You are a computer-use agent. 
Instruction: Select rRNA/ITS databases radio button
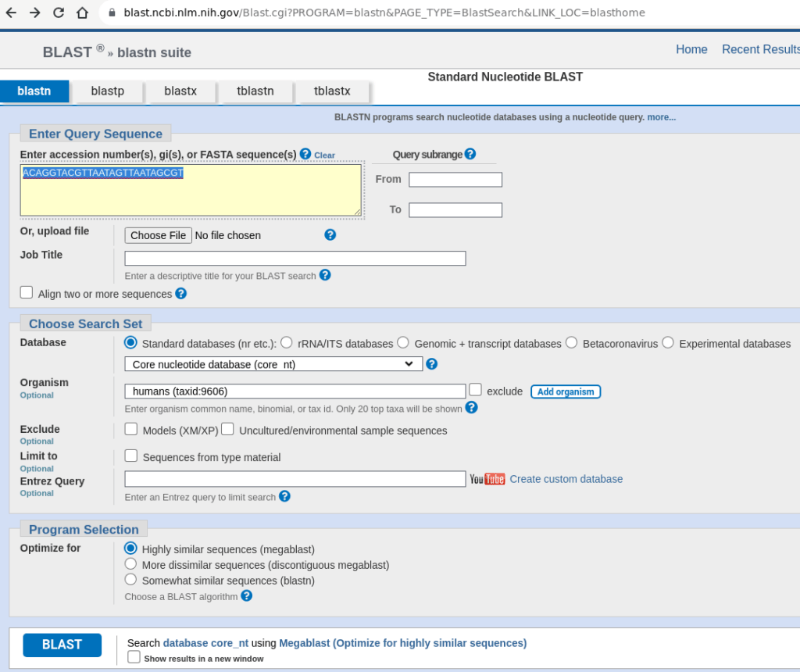pyautogui.click(x=286, y=342)
